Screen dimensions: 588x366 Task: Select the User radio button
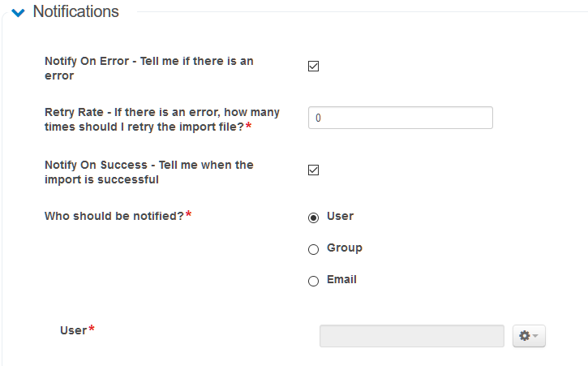tap(314, 217)
